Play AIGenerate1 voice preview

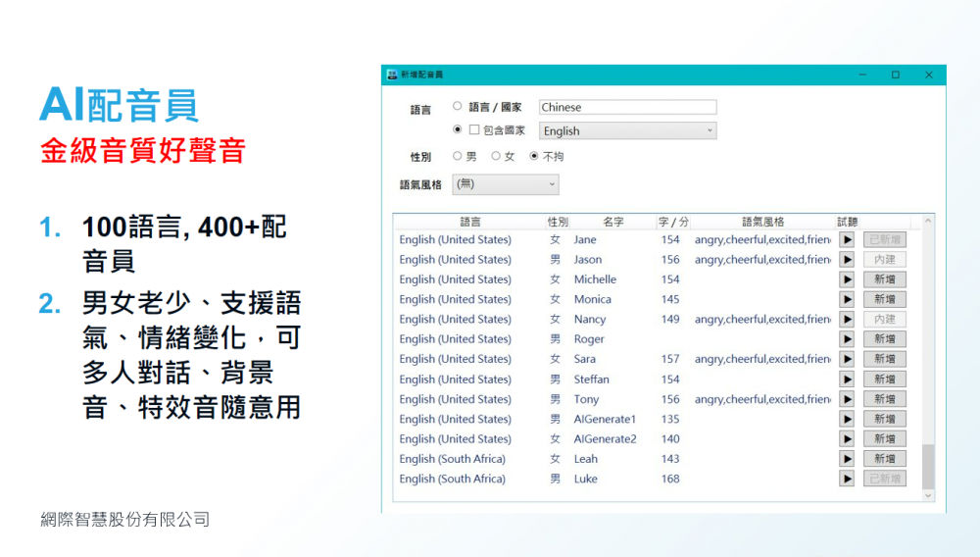[x=847, y=420]
